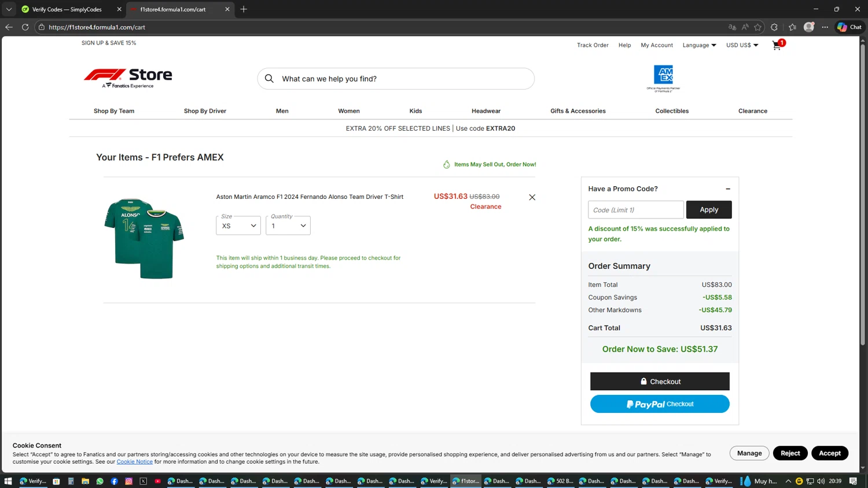Open YouTube from the taskbar
Image resolution: width=868 pixels, height=488 pixels.
click(157, 481)
